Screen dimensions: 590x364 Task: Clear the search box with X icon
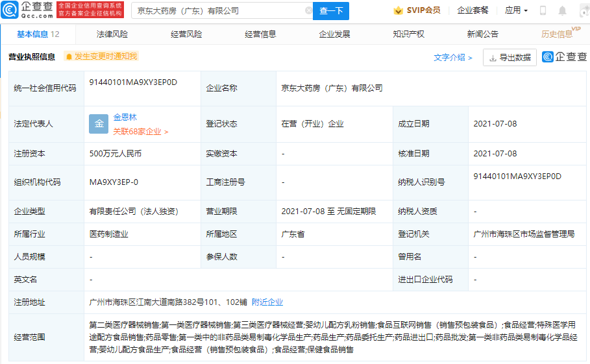(308, 11)
